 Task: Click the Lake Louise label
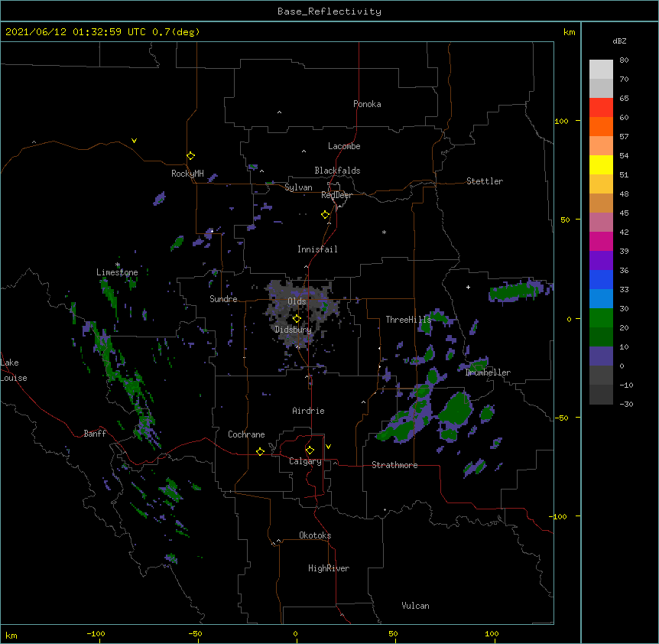(x=14, y=370)
